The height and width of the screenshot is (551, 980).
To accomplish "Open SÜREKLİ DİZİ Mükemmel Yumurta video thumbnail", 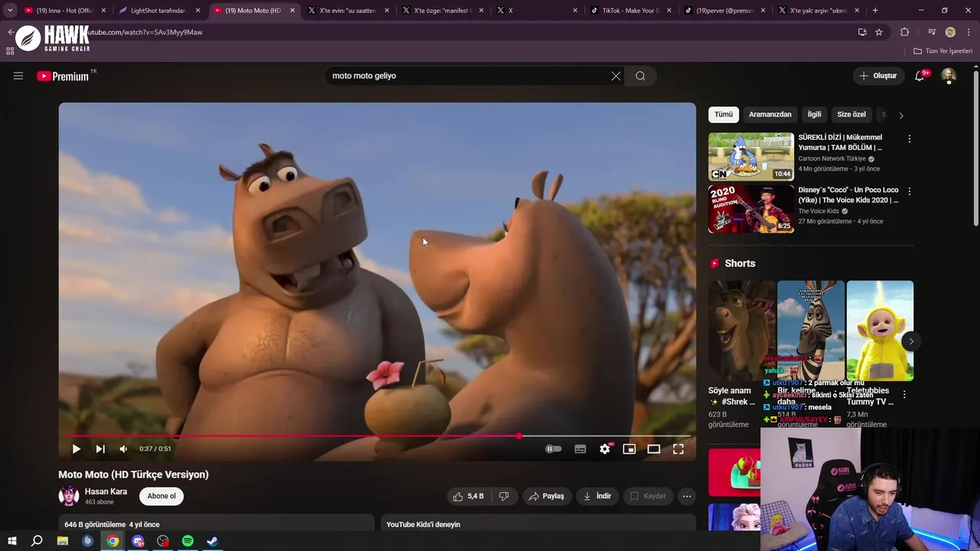I will [751, 157].
